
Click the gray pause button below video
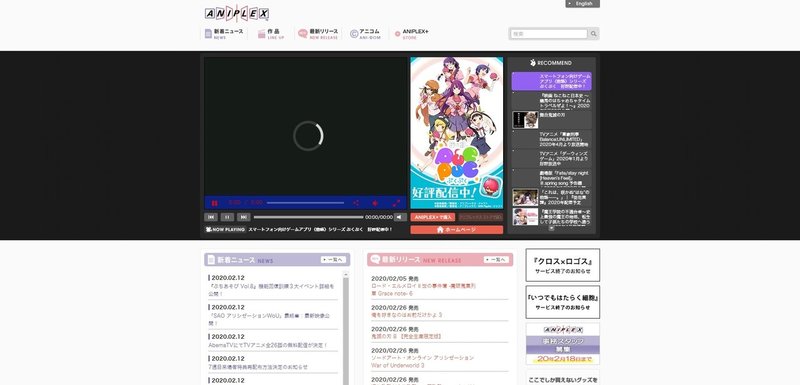[227, 217]
